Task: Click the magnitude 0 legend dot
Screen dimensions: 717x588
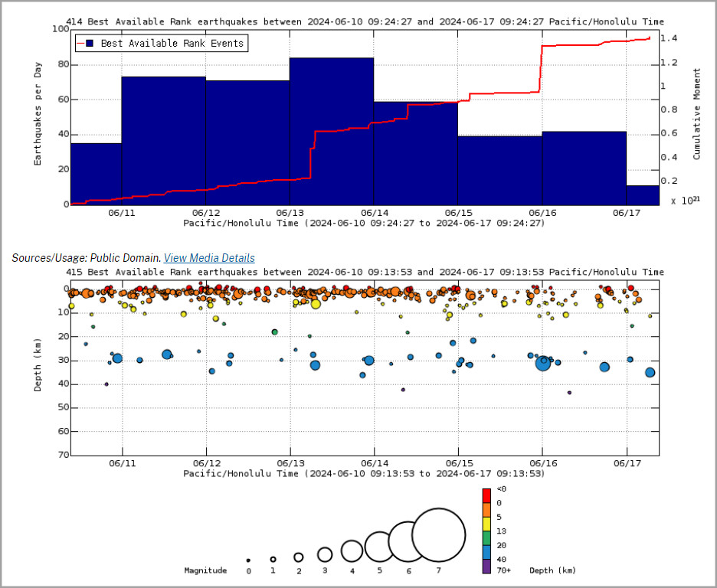Action: point(248,560)
